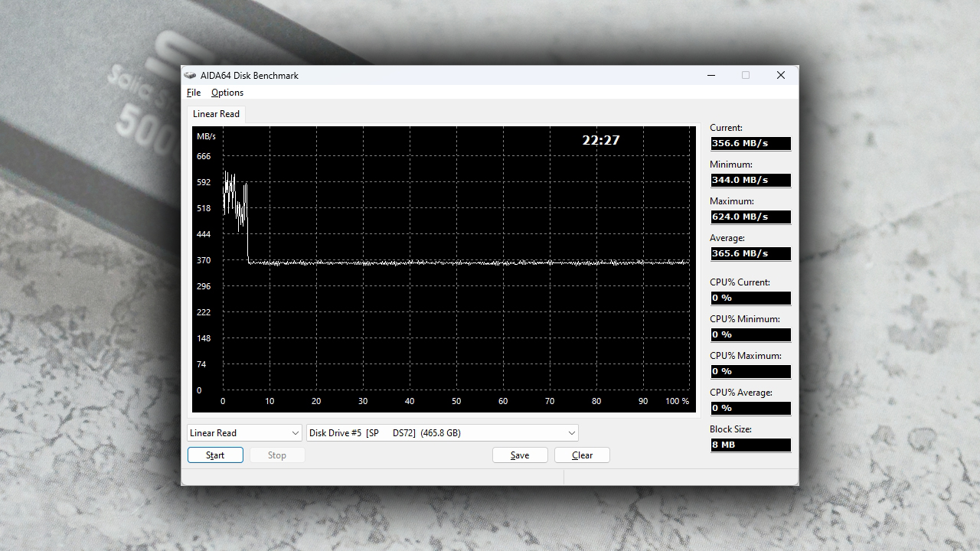Maximize the AIDA64 Disk Benchmark window

[746, 75]
